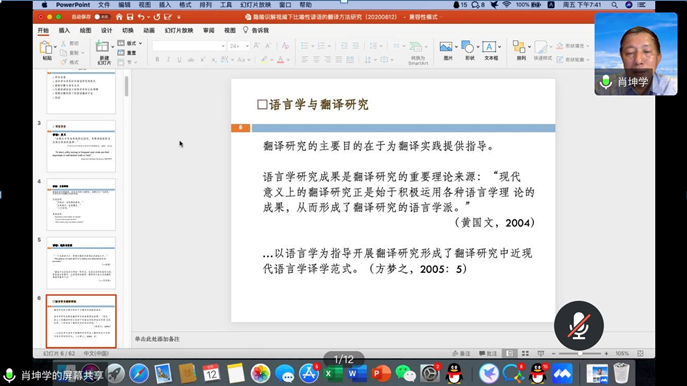
Task: Open the Layout (版式) dropdown
Action: (x=130, y=43)
